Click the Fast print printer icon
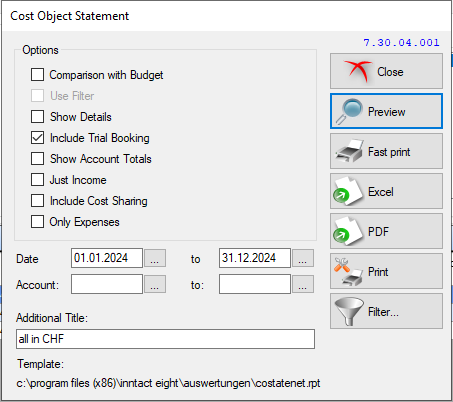The image size is (453, 402). pyautogui.click(x=349, y=151)
